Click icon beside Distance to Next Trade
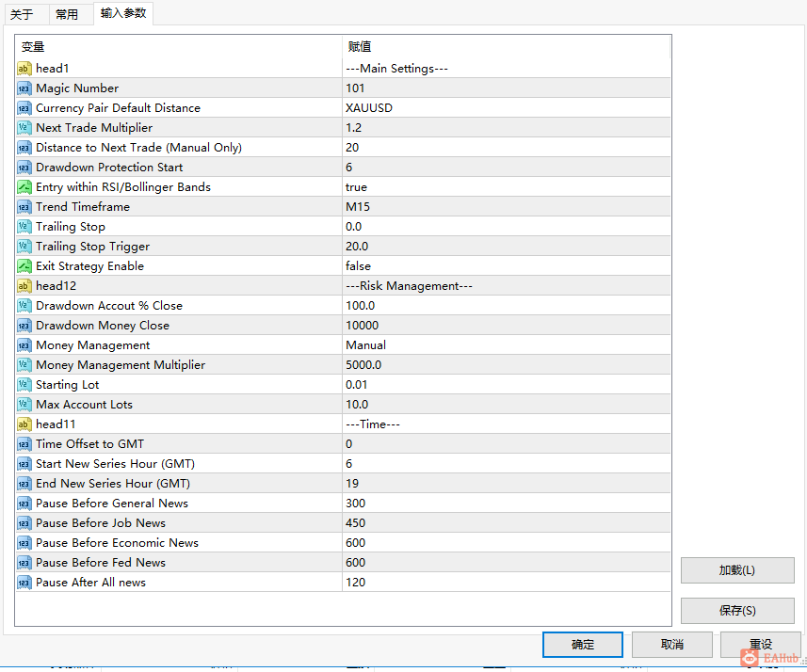The image size is (807, 672). (x=24, y=148)
